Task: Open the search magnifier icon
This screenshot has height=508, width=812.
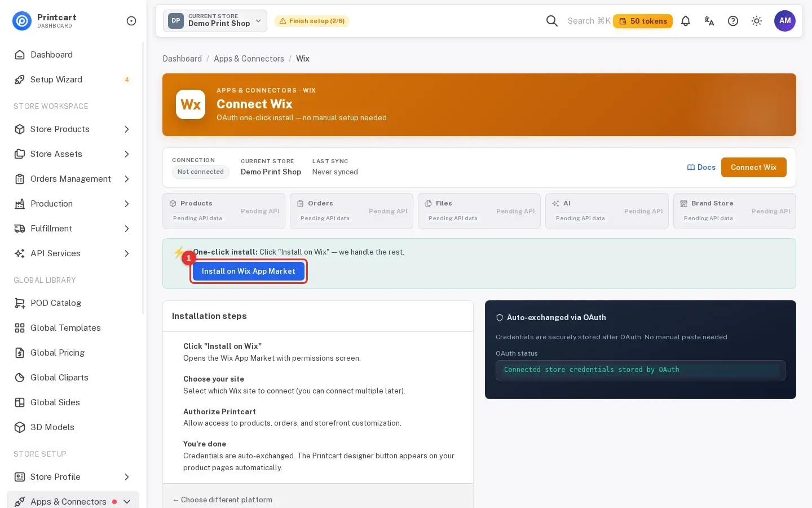Action: [552, 21]
